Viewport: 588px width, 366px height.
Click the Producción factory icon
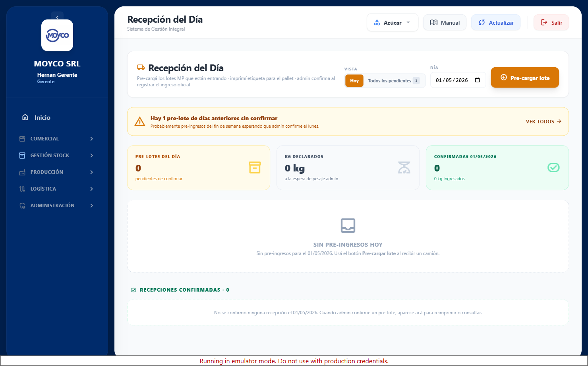(x=22, y=172)
